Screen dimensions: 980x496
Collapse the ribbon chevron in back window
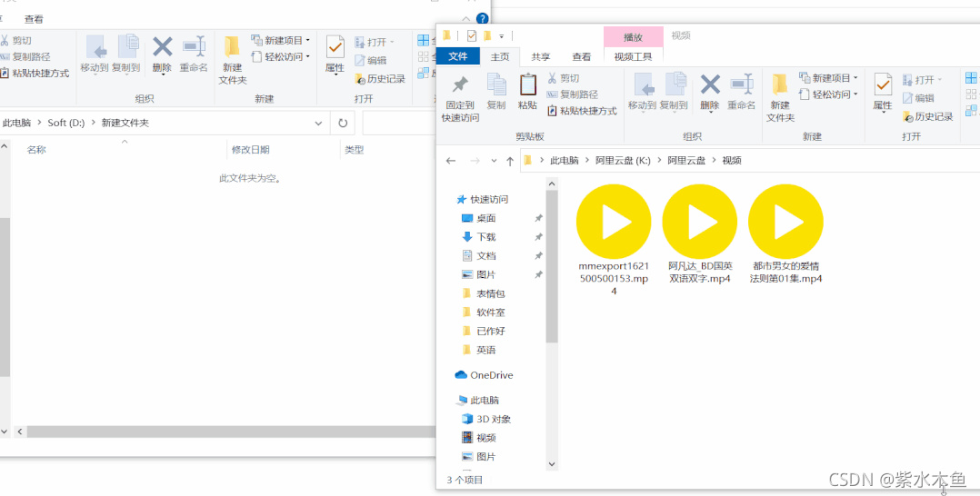click(466, 19)
